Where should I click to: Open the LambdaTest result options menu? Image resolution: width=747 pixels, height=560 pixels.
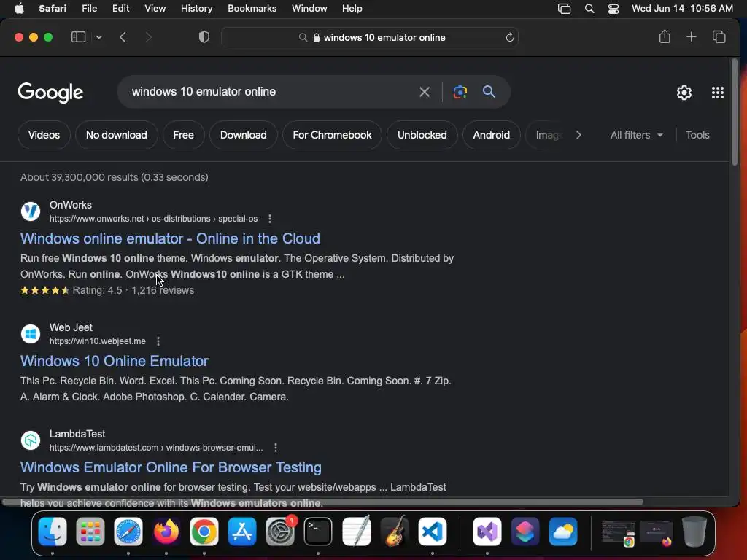[x=276, y=448]
